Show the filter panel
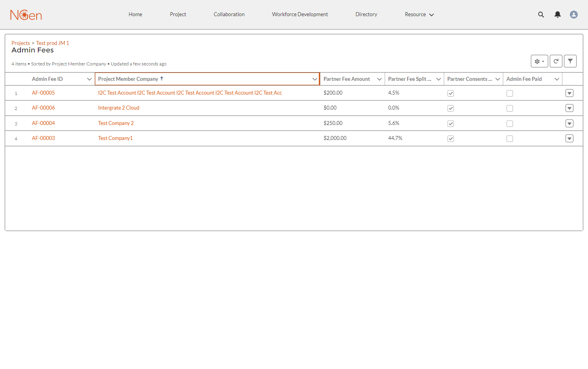 pos(570,61)
